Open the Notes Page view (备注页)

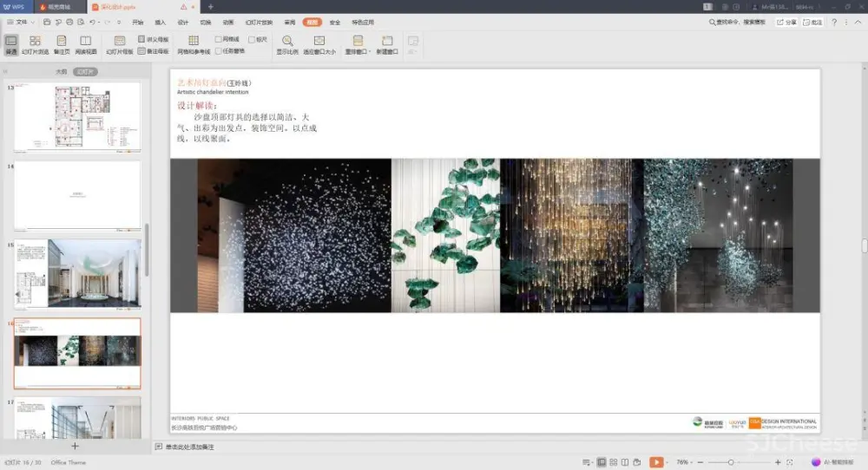pos(61,45)
